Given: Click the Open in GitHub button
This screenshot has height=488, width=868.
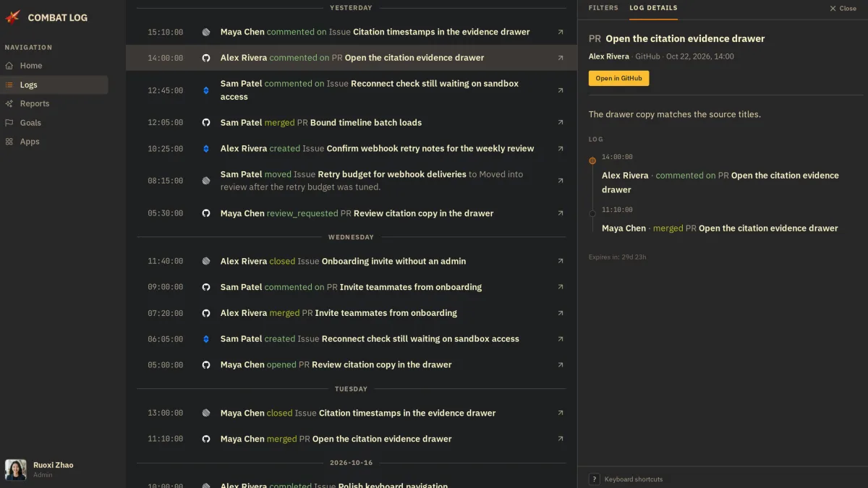Looking at the screenshot, I should [x=618, y=78].
